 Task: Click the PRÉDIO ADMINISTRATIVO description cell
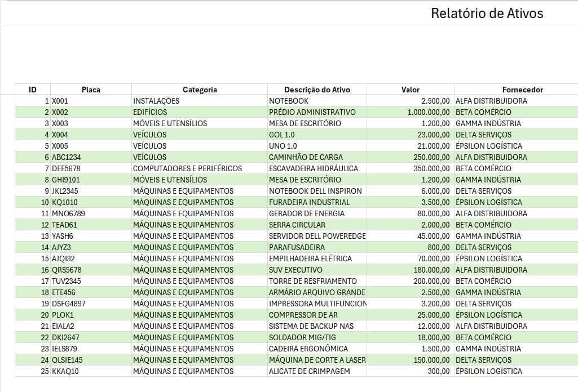coord(317,112)
